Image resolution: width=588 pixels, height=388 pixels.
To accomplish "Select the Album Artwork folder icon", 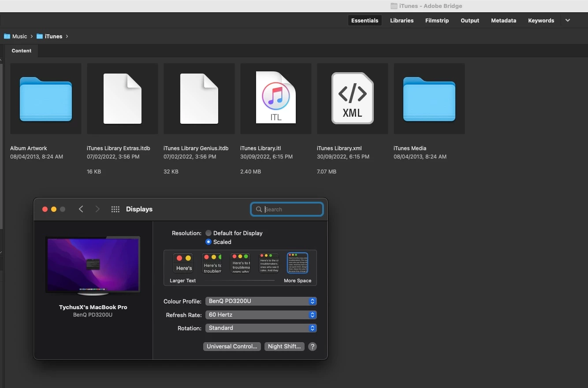I will point(46,99).
